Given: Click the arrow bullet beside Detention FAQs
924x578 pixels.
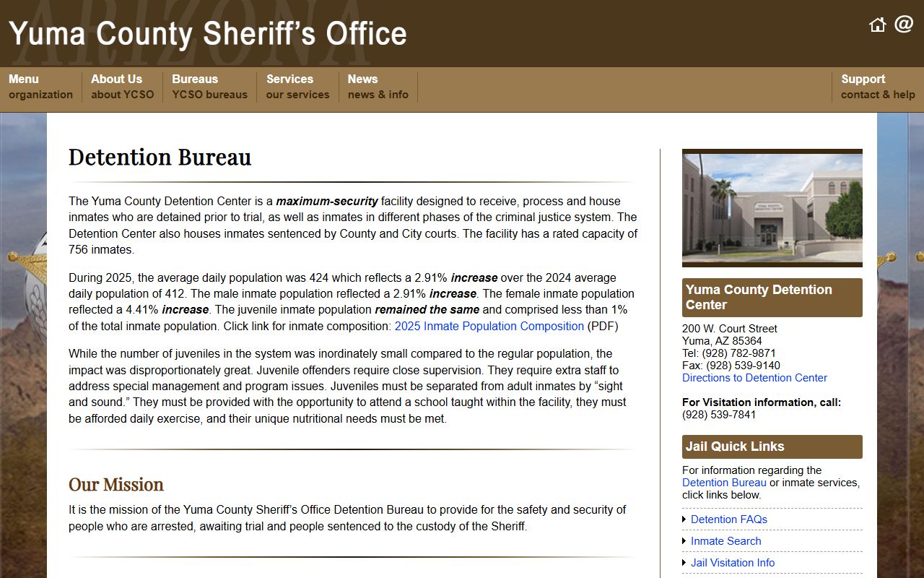Looking at the screenshot, I should [x=684, y=519].
